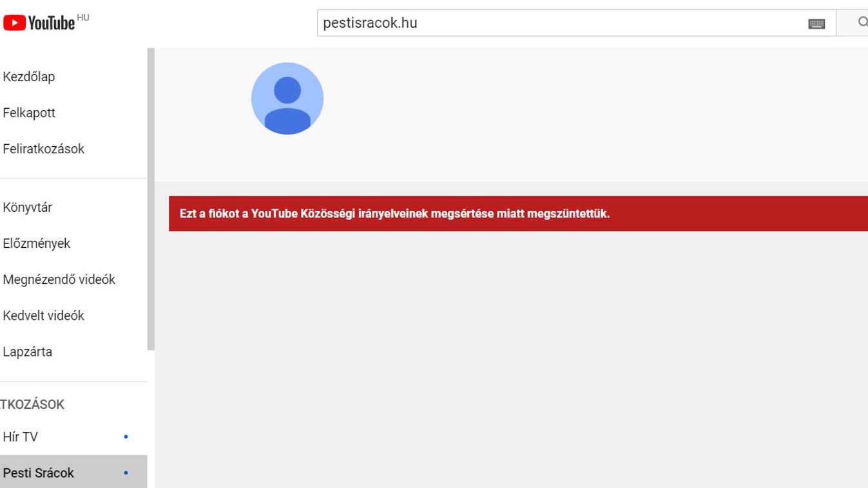
Task: Click the default channel avatar picture
Action: tap(287, 99)
